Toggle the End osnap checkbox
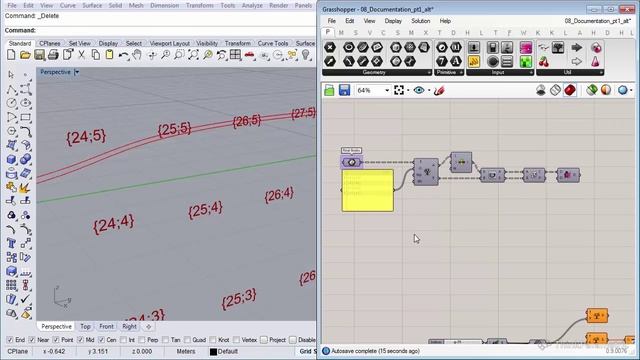Image resolution: width=640 pixels, height=360 pixels. point(10,340)
